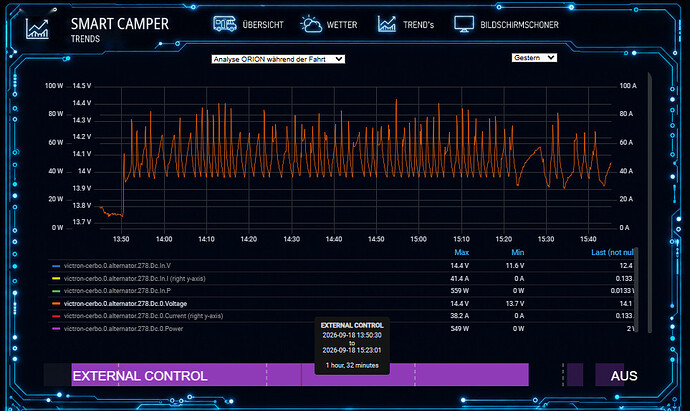Toggle Dc.0.Current series via red marker

coord(56,316)
